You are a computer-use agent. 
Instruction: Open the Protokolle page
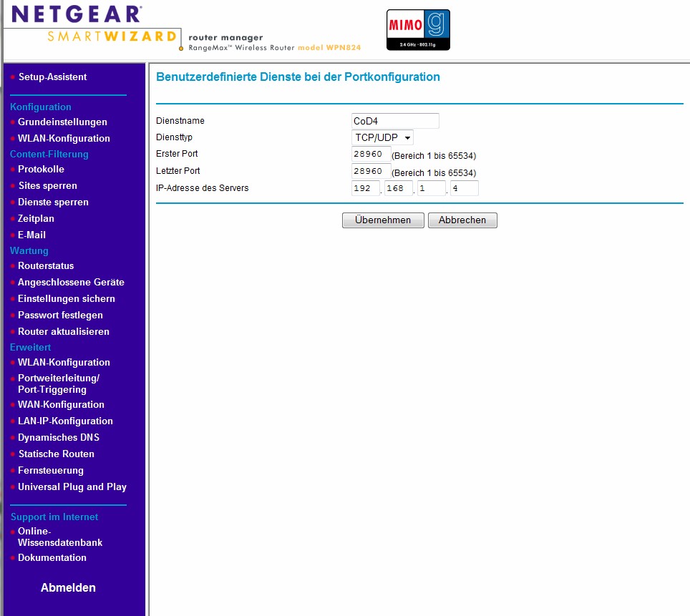(x=41, y=169)
